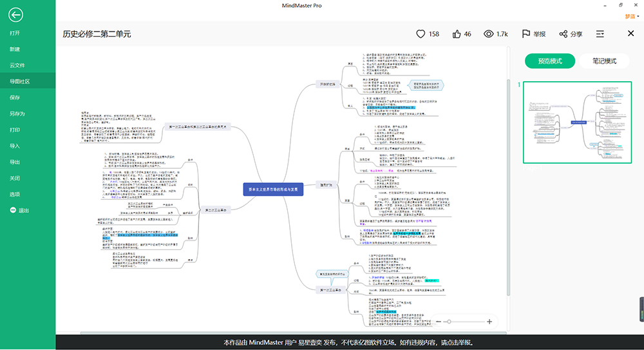Click the 1.7k views count
This screenshot has width=644, height=350.
coord(502,34)
